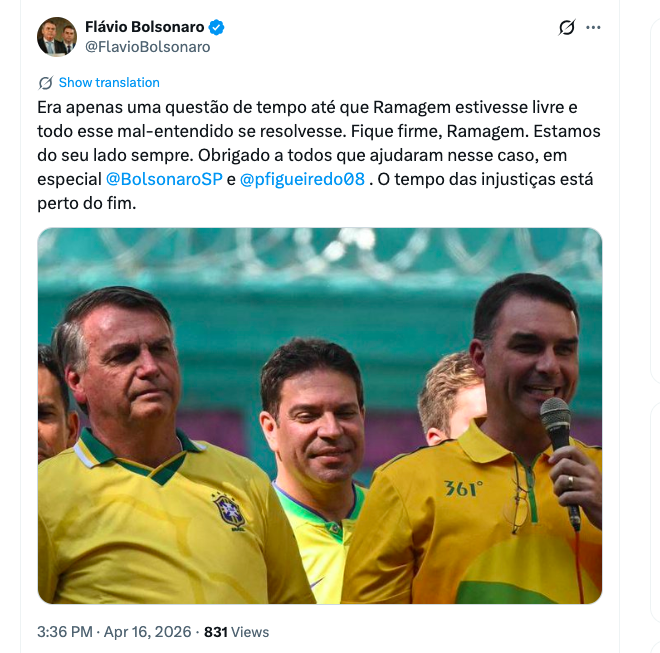This screenshot has height=653, width=660.
Task: Click the CBF crest on the yellow jersey
Action: pos(229,512)
